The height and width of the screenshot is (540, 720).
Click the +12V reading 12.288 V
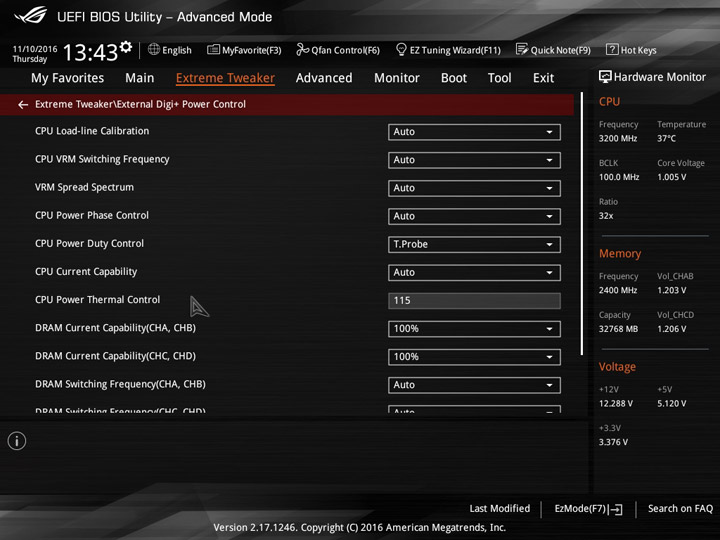point(616,404)
